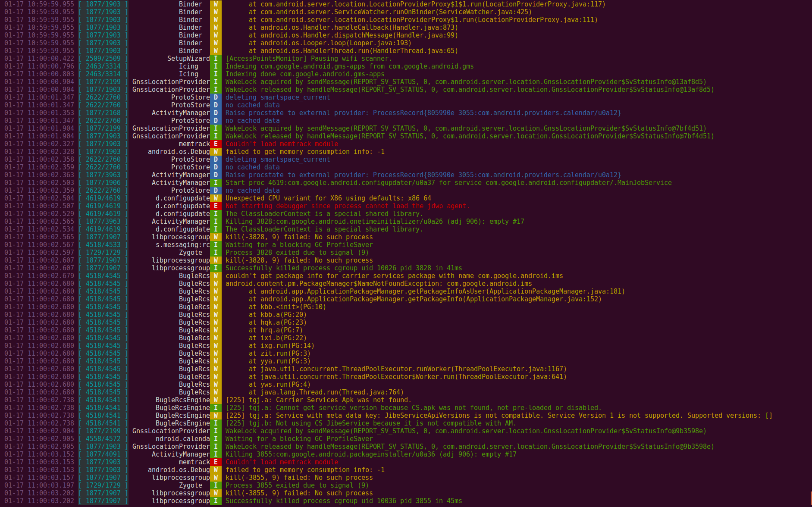Click the 'at kbb.a(PG:20)' line
The height and width of the screenshot is (507, 812).
coord(278,315)
